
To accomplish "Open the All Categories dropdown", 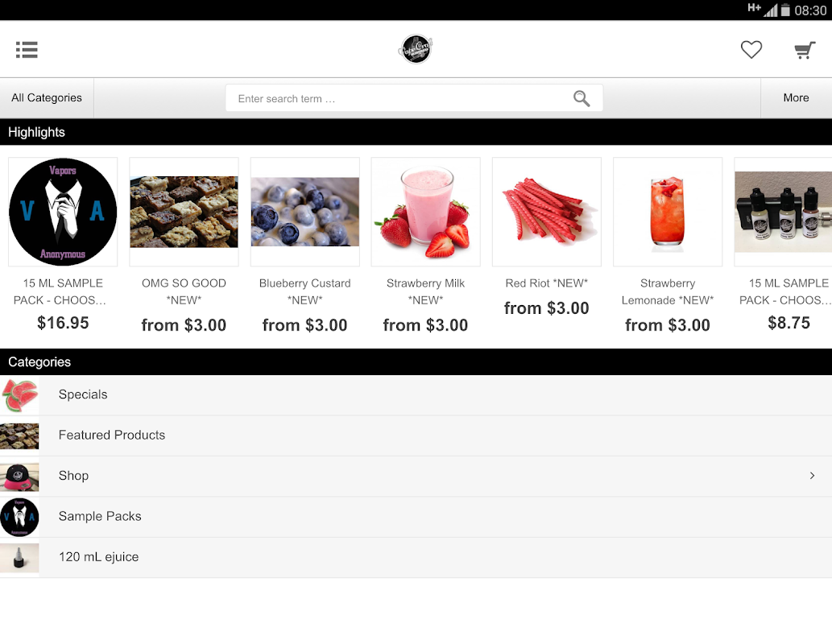I will tap(47, 97).
